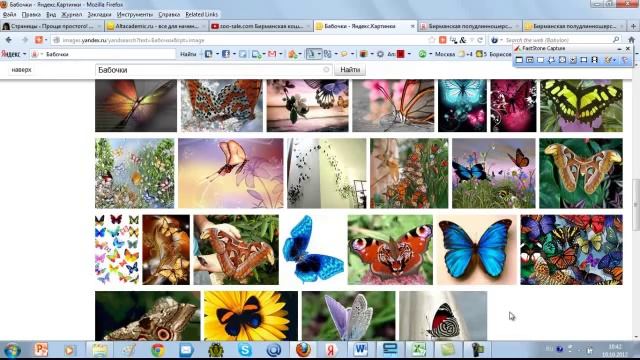Select Capture Scrolling Window in FastStone Capture
640x360 pixels.
(x=573, y=60)
